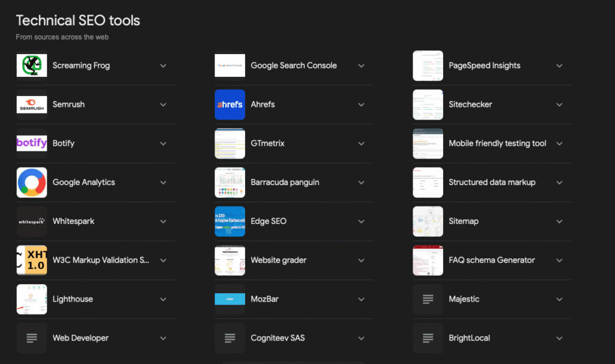The image size is (615, 364).
Task: Select the Whitespark logo icon
Action: (x=32, y=222)
